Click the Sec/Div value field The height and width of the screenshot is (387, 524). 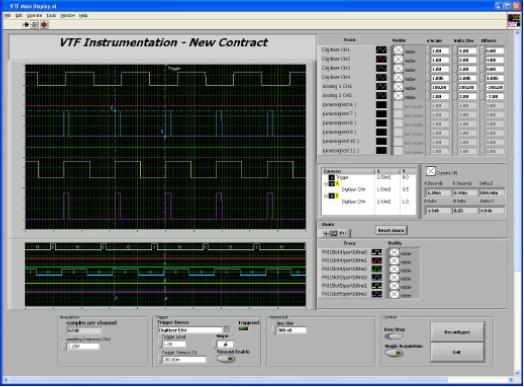click(291, 330)
